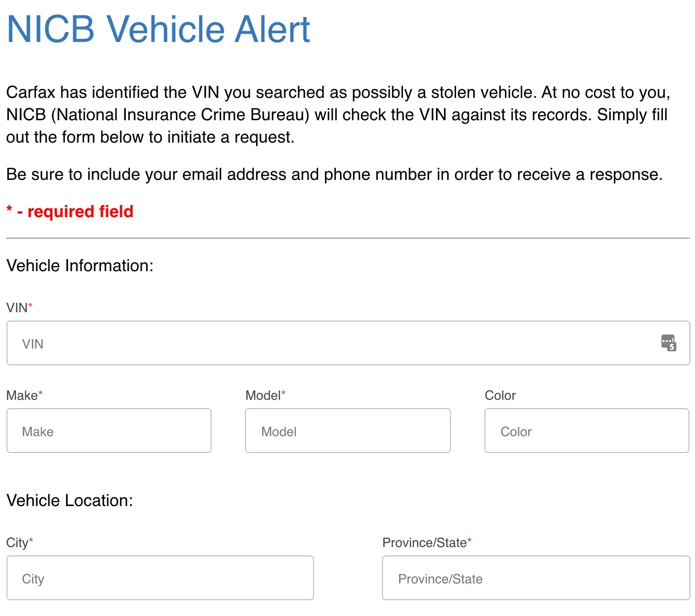
Task: Click the Model field label
Action: click(263, 396)
